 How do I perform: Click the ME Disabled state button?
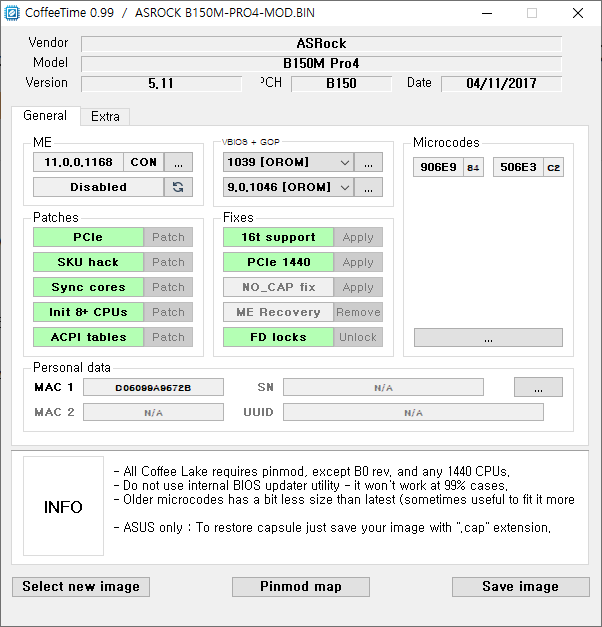pos(98,187)
